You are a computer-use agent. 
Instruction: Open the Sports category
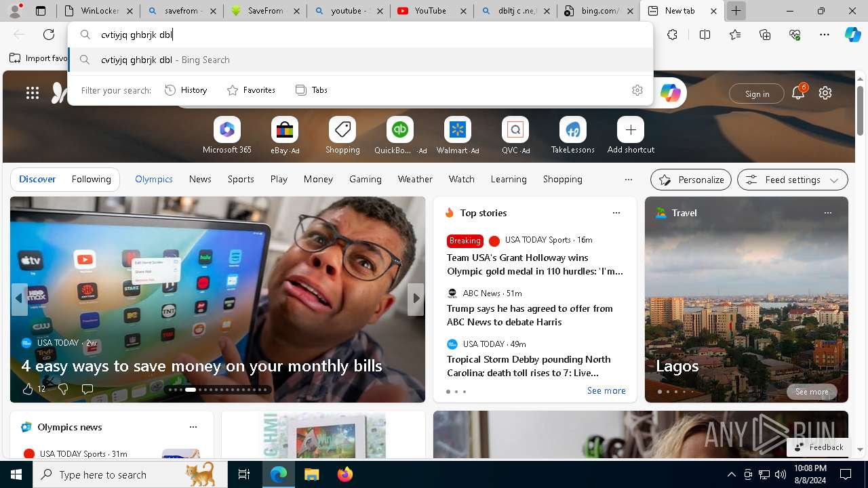pyautogui.click(x=241, y=180)
